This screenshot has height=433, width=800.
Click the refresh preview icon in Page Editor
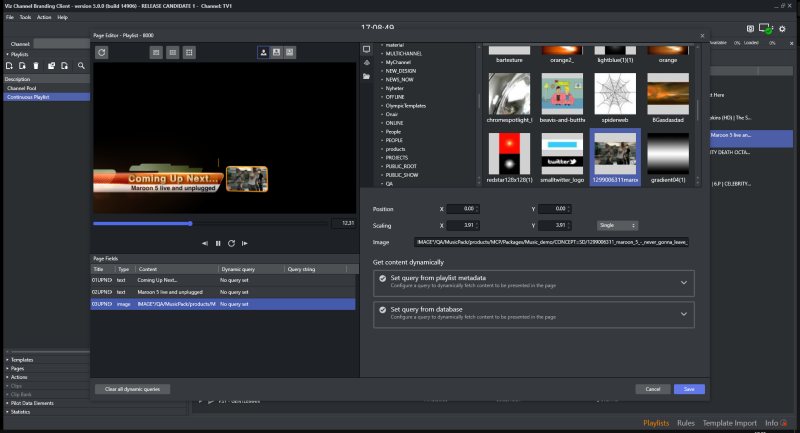point(101,51)
